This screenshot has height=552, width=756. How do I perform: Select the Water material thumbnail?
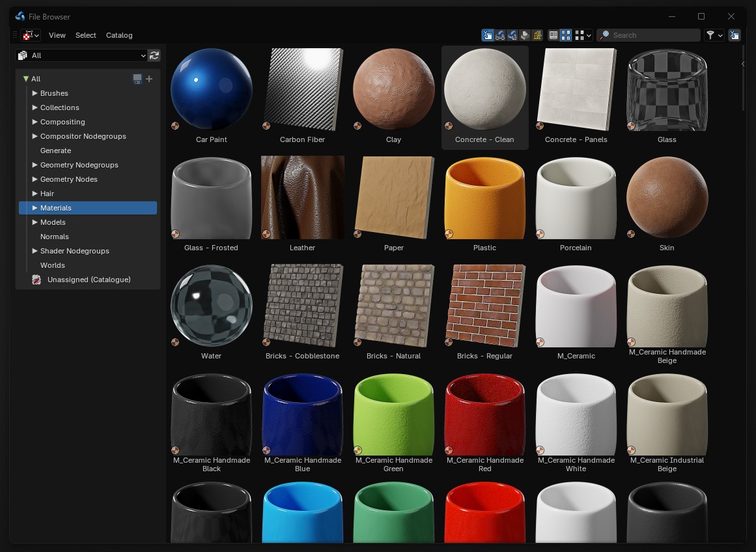point(211,306)
